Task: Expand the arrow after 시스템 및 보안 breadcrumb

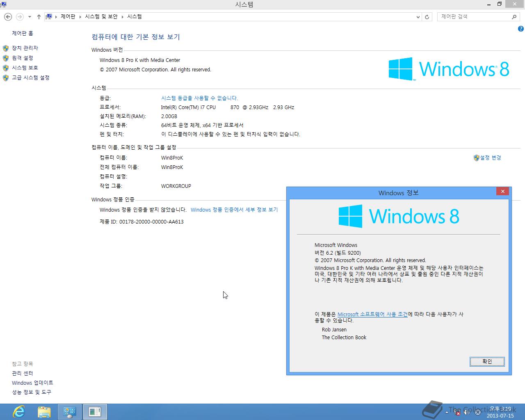Action: tap(122, 17)
